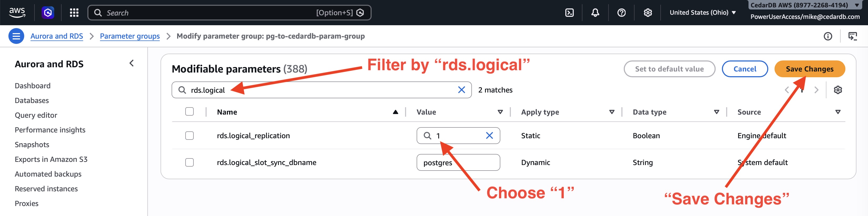Open table preferences gear icon
This screenshot has height=216, width=868.
(x=838, y=90)
